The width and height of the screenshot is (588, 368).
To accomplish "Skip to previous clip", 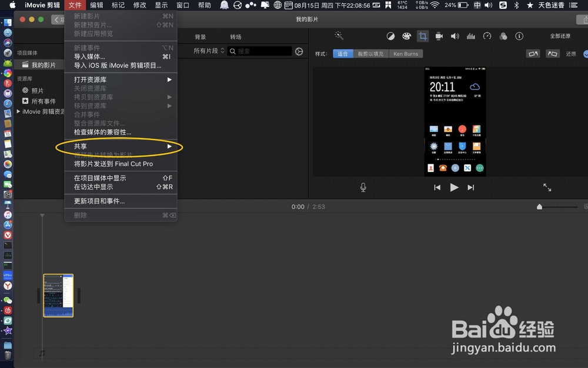I will [437, 187].
